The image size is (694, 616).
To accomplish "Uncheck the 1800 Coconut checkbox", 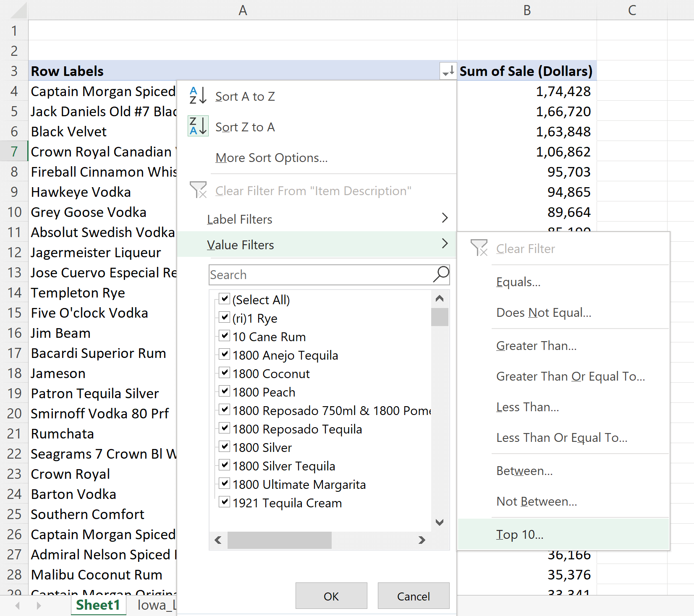I will coord(225,373).
